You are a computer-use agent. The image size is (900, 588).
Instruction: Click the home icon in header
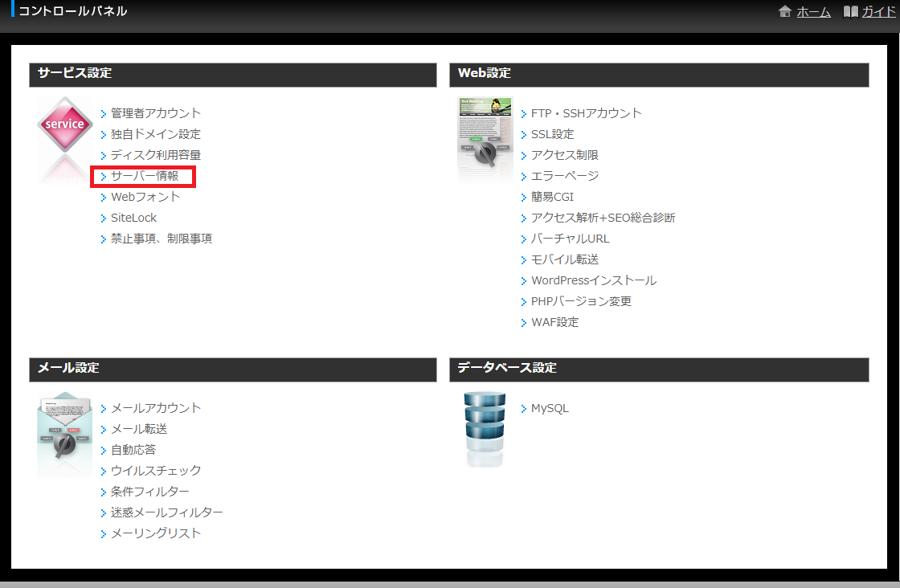tap(785, 12)
